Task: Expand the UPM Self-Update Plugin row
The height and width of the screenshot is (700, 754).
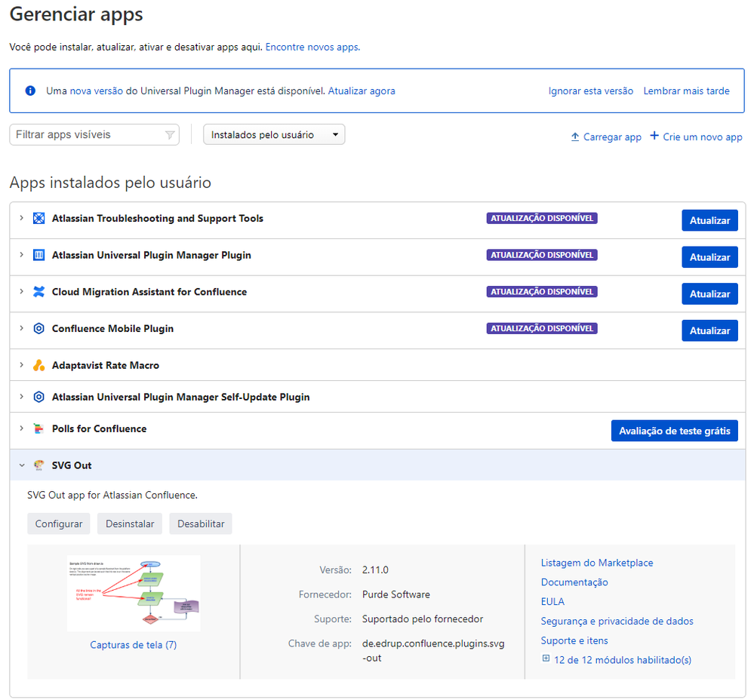Action: (x=21, y=397)
